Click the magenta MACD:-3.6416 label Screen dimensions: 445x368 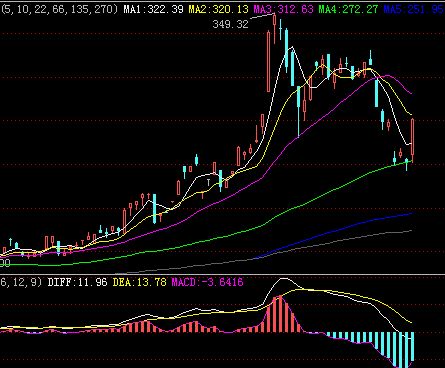pyautogui.click(x=207, y=282)
